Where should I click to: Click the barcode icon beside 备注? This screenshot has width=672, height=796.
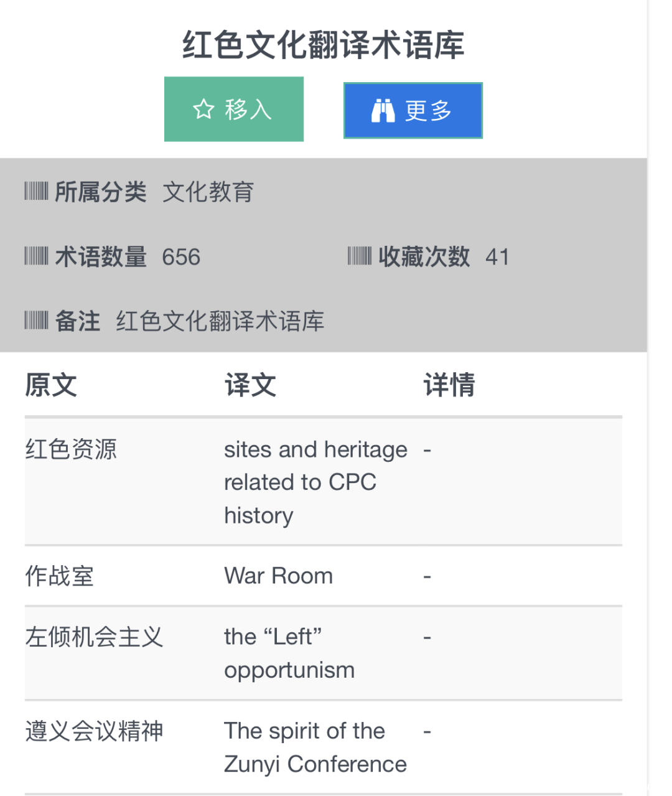pyautogui.click(x=36, y=321)
